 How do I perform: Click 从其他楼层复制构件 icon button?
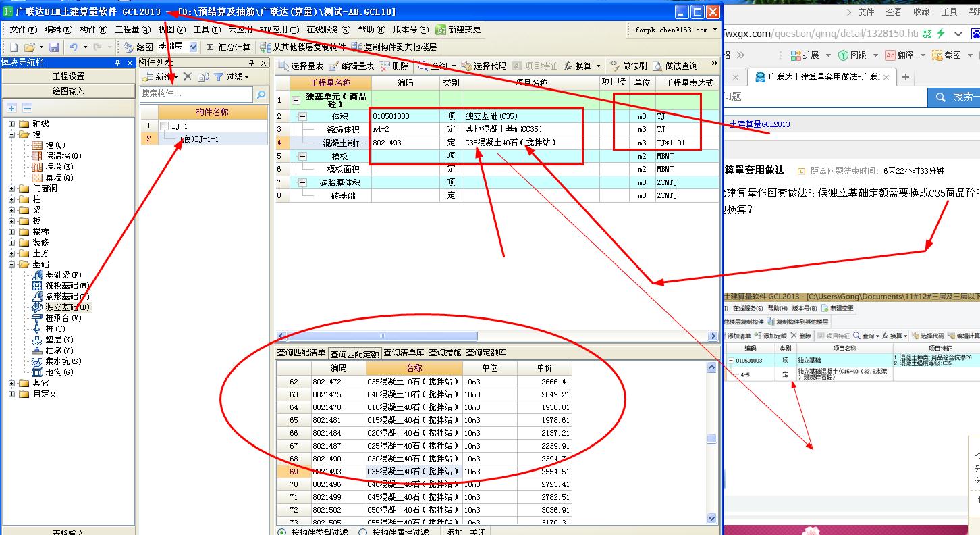302,47
